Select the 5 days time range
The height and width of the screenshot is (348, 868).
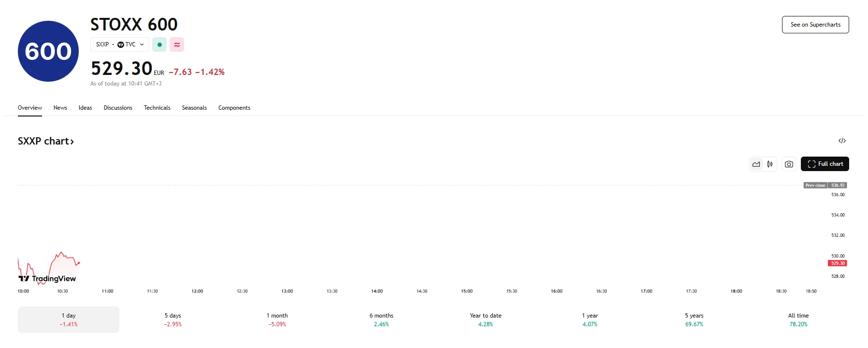coord(172,319)
